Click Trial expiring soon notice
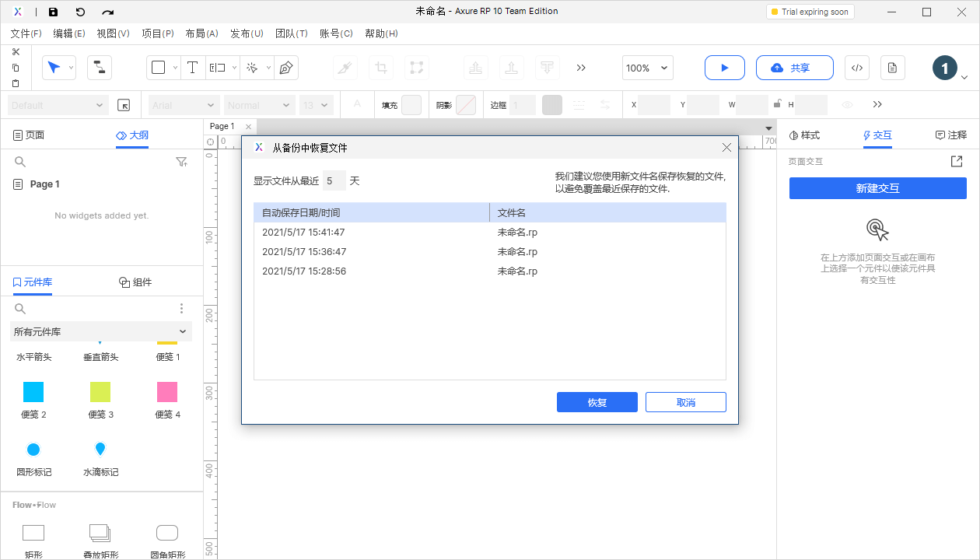980x560 pixels. [x=810, y=12]
